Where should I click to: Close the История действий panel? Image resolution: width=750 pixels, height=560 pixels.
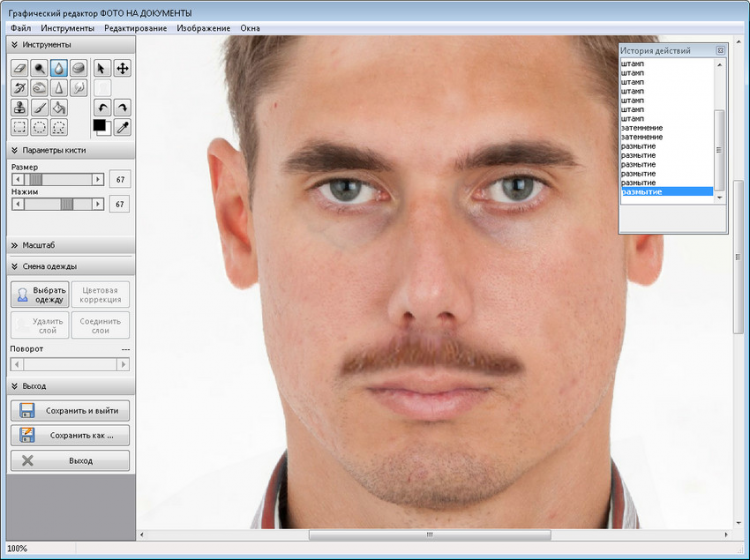tap(720, 50)
